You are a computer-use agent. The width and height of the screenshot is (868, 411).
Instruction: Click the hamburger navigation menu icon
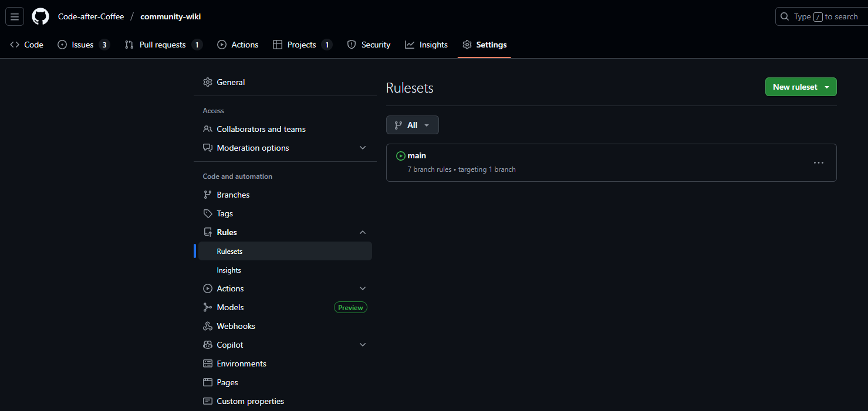(15, 16)
